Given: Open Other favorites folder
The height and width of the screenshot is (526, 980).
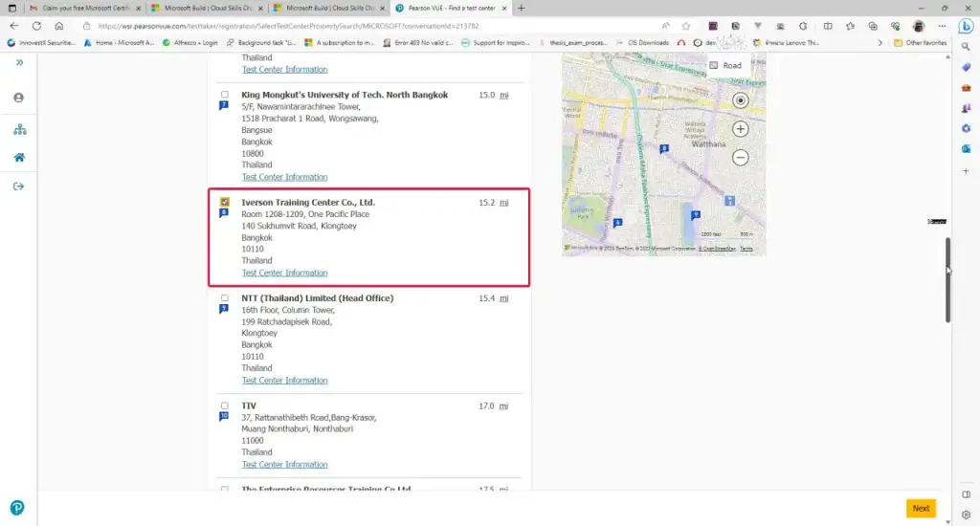Looking at the screenshot, I should [920, 42].
